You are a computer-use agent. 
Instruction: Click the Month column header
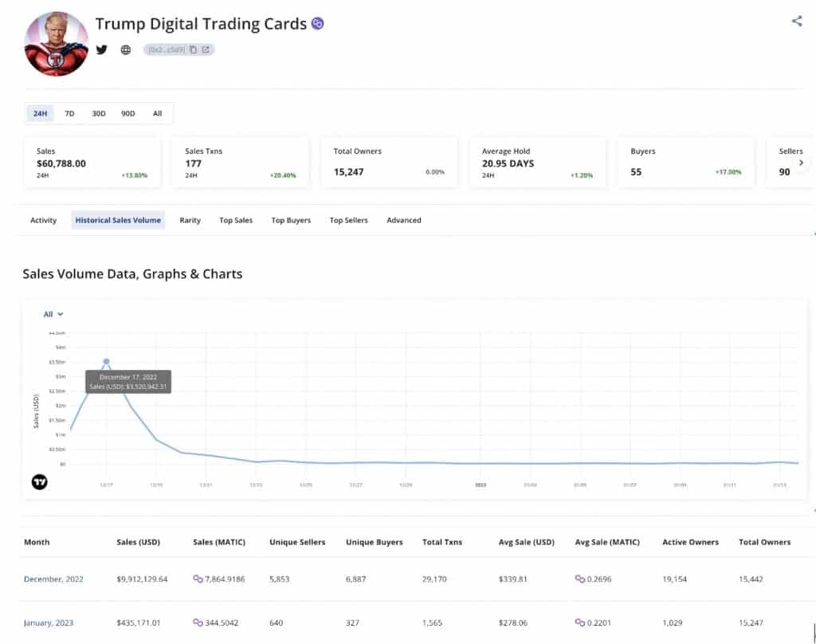[x=37, y=542]
